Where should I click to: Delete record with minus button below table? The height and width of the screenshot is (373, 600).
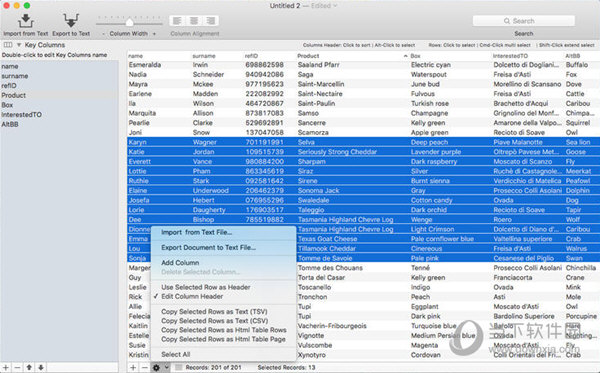click(145, 368)
